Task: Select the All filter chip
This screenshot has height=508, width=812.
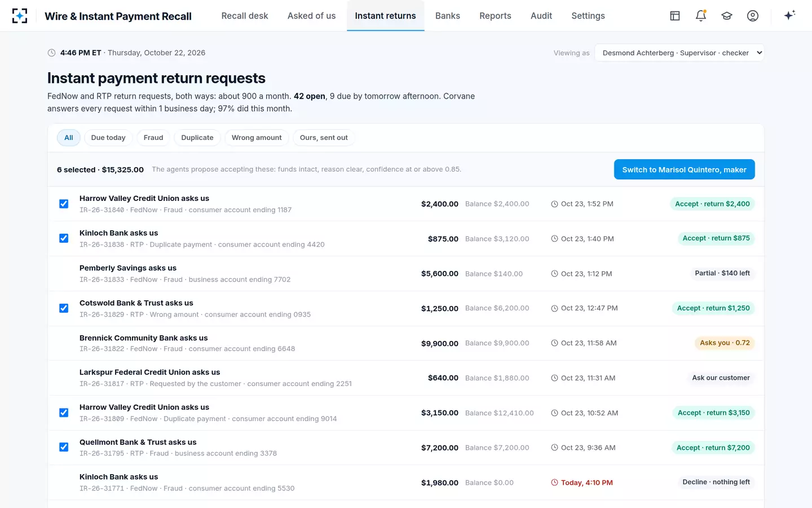Action: (69, 138)
